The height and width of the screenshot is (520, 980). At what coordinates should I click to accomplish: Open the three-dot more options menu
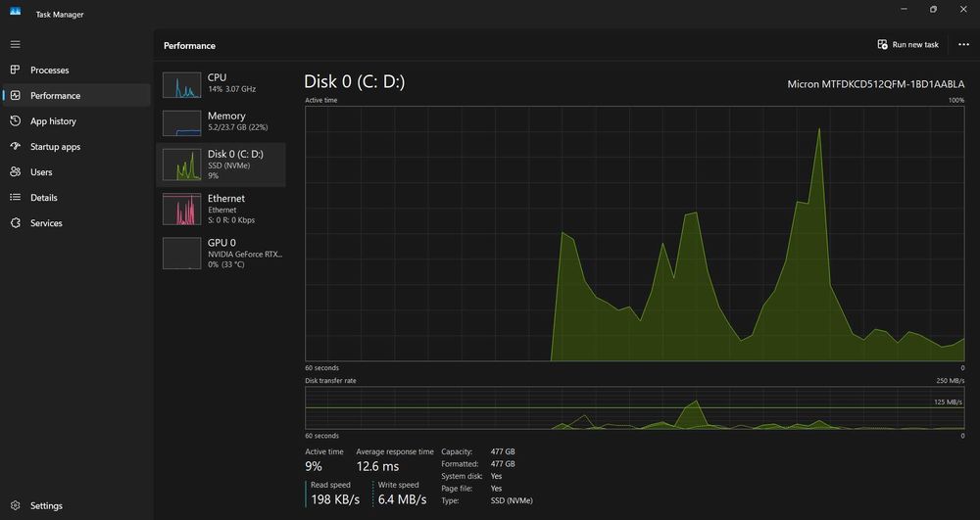click(963, 44)
